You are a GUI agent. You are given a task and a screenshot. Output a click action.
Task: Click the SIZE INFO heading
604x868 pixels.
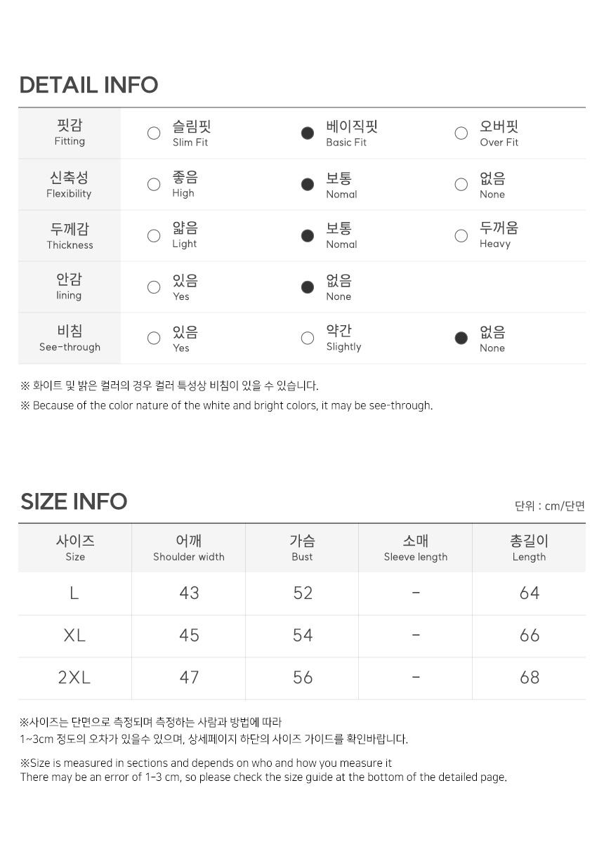tap(74, 501)
